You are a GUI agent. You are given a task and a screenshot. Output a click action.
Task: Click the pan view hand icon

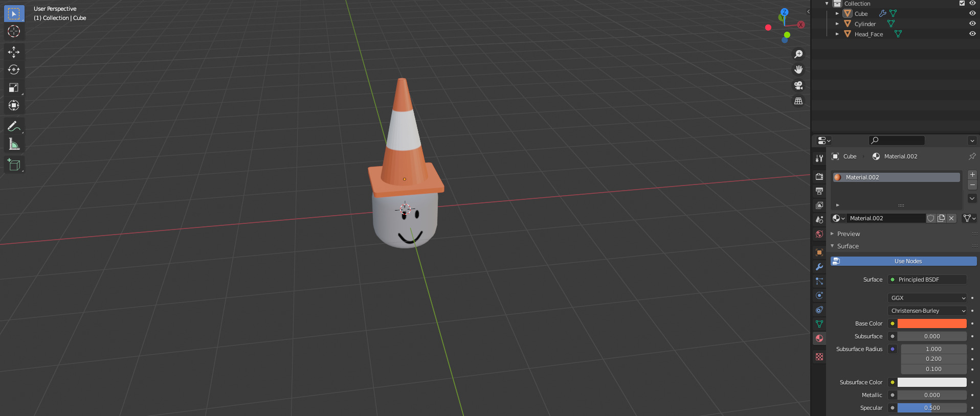[x=798, y=70]
